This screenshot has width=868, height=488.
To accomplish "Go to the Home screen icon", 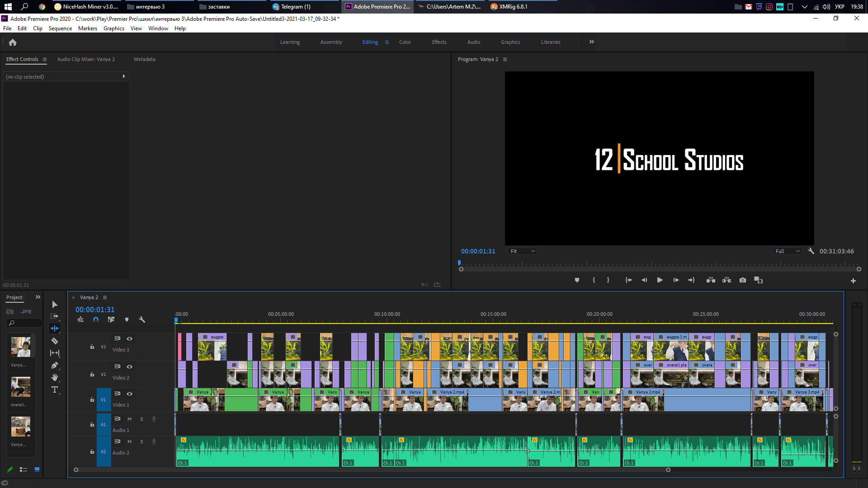I will pos(13,42).
